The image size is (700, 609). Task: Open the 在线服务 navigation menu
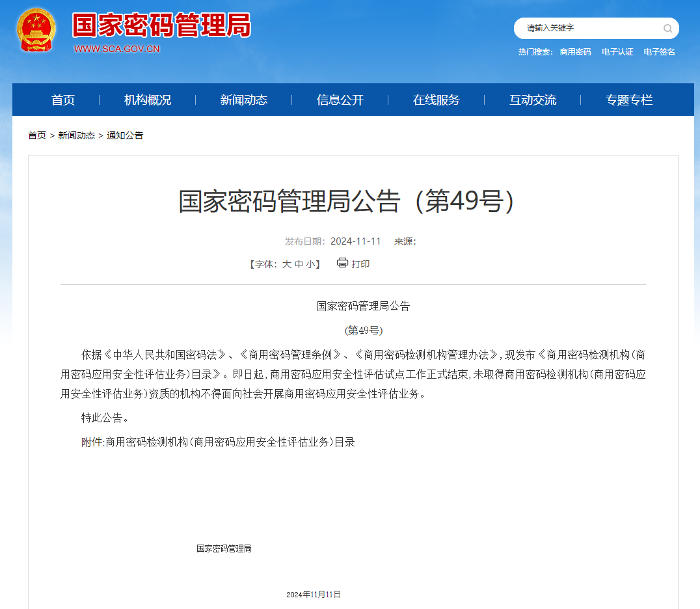click(436, 100)
